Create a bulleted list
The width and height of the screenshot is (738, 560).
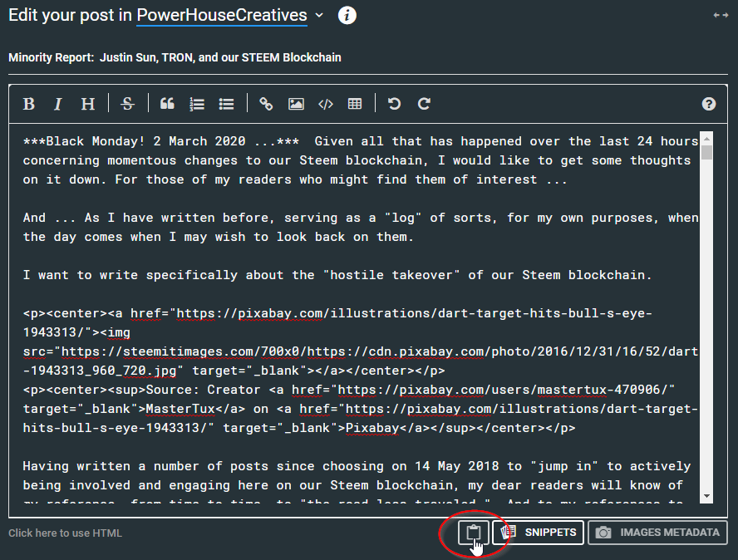click(226, 104)
